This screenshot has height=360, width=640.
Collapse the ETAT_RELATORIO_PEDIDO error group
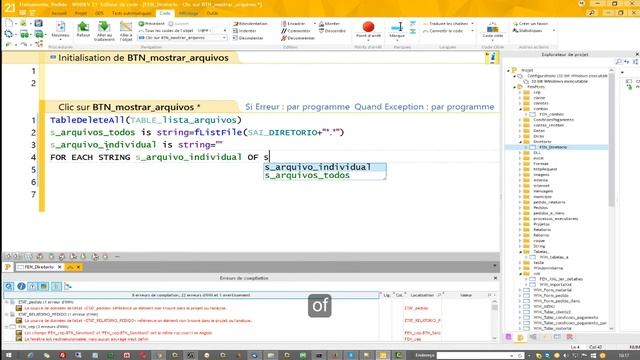(7, 314)
